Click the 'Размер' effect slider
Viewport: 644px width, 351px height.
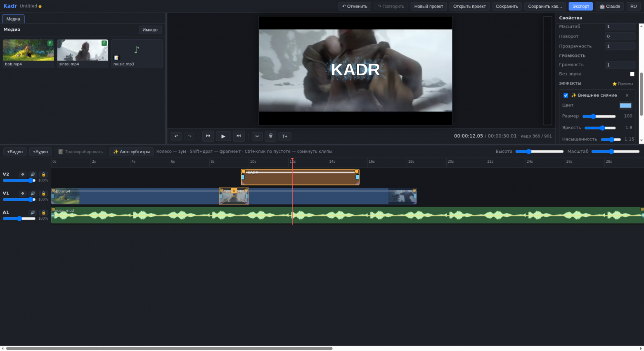tap(599, 116)
